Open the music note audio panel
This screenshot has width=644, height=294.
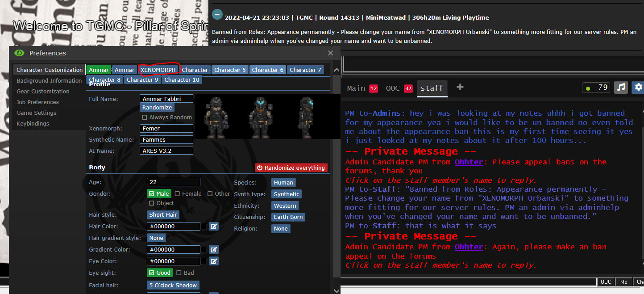point(620,88)
